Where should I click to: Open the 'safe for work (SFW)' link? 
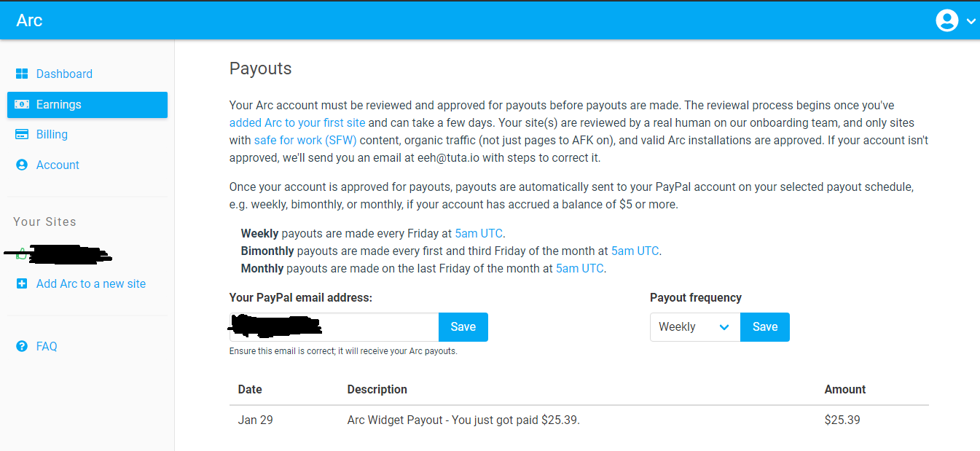pos(305,140)
